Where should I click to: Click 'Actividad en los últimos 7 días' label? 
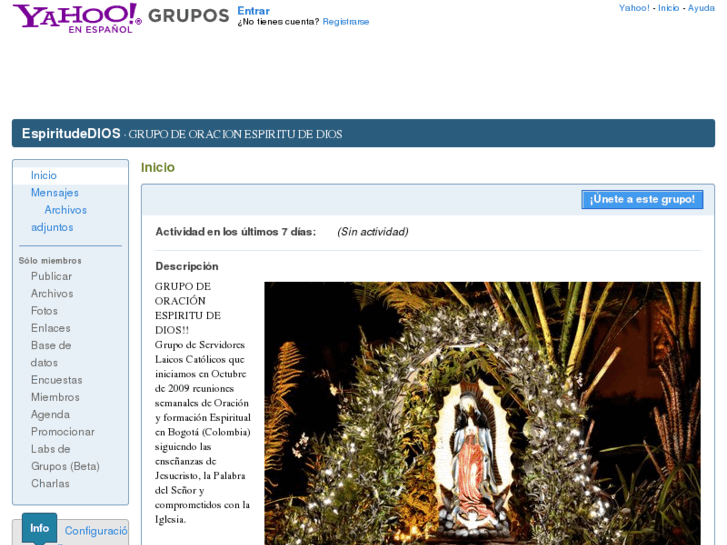(x=236, y=231)
